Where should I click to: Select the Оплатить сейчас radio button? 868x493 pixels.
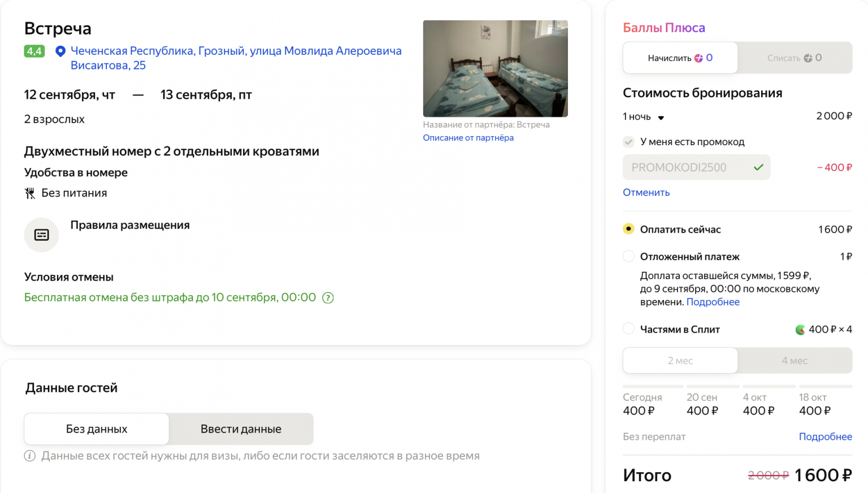coord(628,229)
